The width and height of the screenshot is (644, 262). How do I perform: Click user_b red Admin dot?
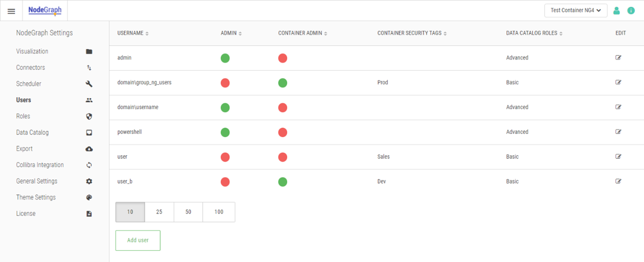point(225,182)
